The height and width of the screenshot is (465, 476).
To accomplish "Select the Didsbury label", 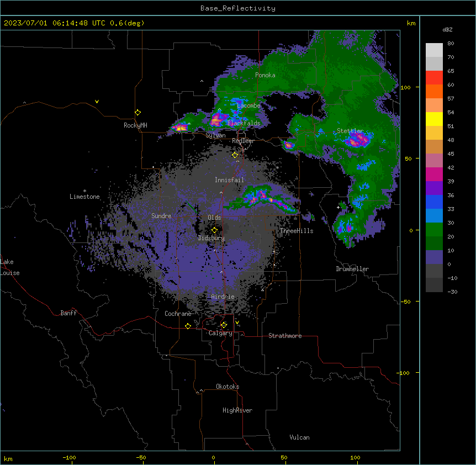I will (x=211, y=238).
